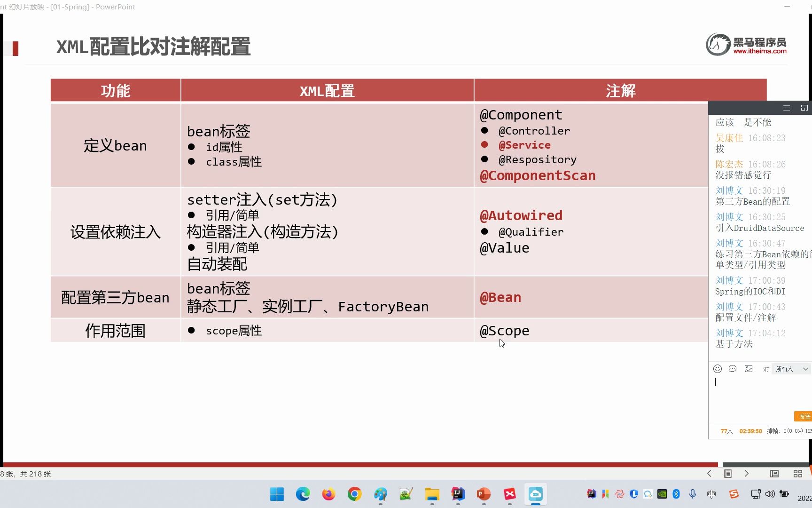Screen dimensions: 812x508
Task: Click the notes/annotation icon in slideshow controls
Action: click(x=729, y=474)
